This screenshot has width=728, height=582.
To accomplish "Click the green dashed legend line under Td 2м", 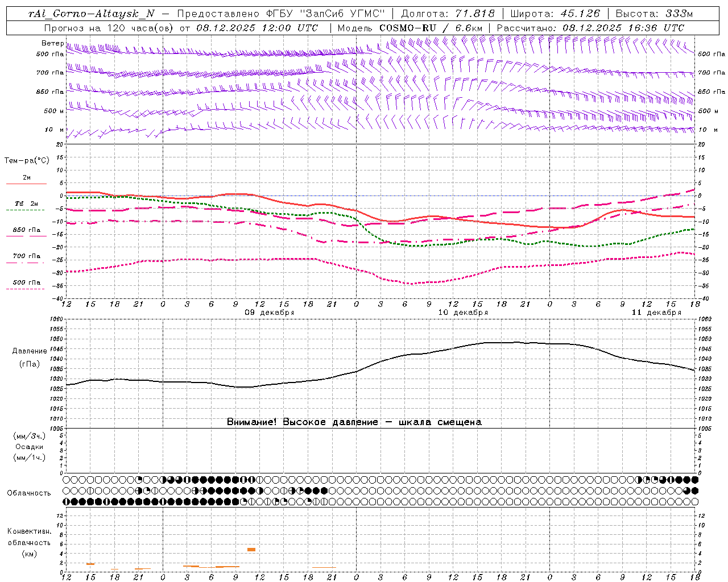I will coord(26,210).
